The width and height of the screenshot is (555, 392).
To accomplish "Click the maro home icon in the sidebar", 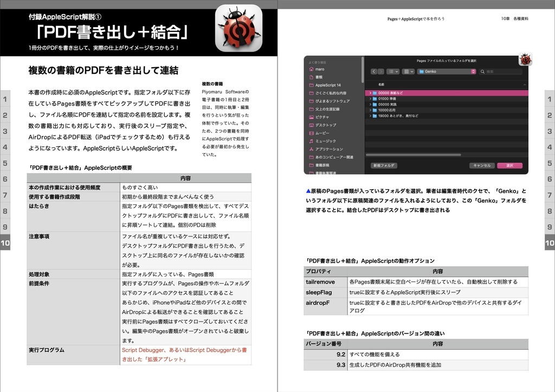I will (311, 69).
